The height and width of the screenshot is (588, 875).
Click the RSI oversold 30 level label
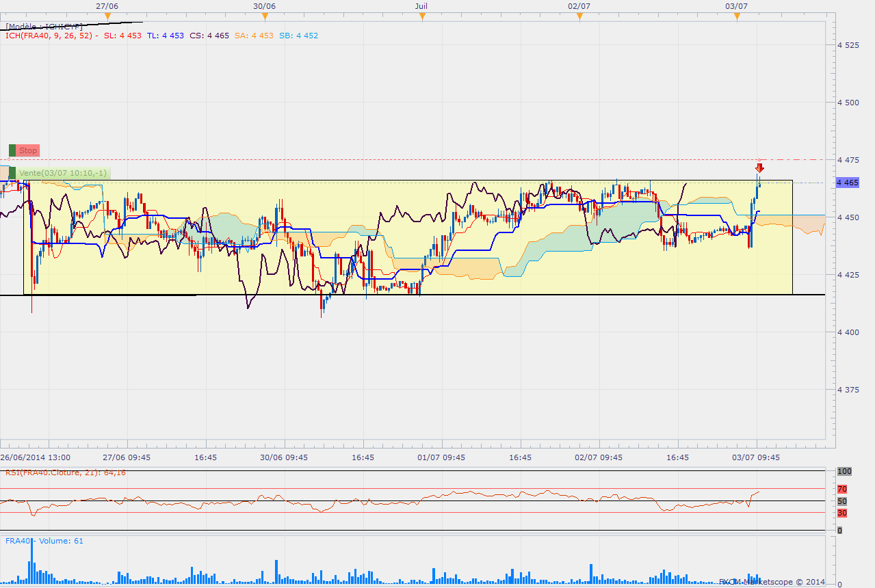pos(842,513)
